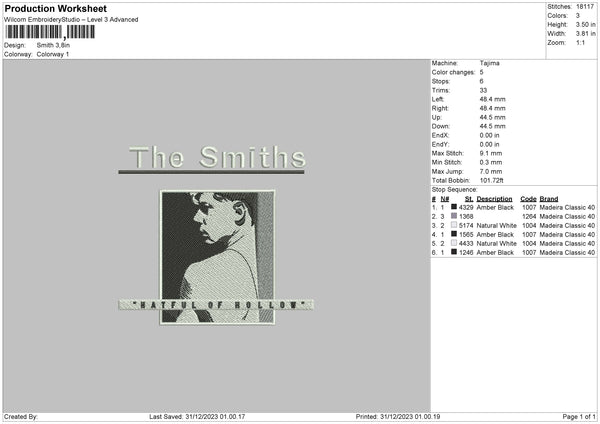Click the Width value 3.81 in
Viewport: 600px width, 424px height.
pyautogui.click(x=585, y=34)
